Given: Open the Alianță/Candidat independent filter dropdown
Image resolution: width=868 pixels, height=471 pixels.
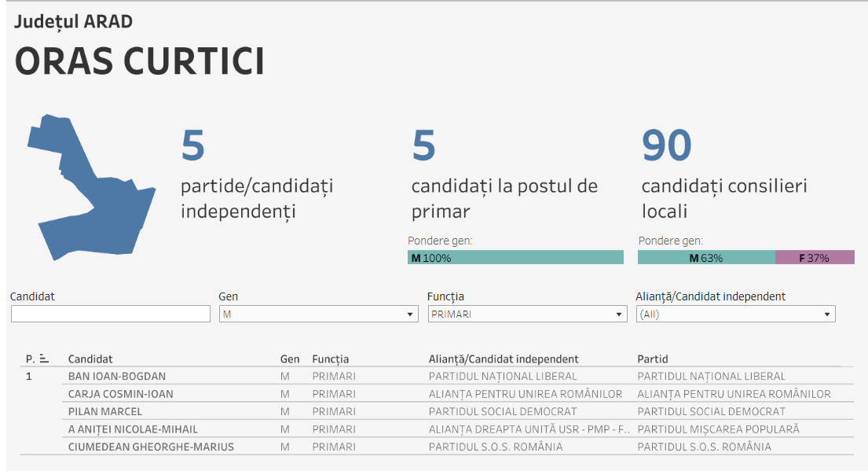Looking at the screenshot, I should (735, 314).
